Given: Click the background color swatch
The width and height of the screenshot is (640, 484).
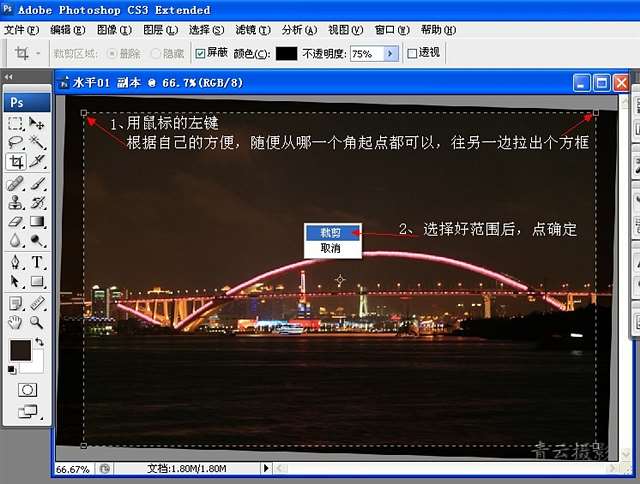Looking at the screenshot, I should (36, 366).
